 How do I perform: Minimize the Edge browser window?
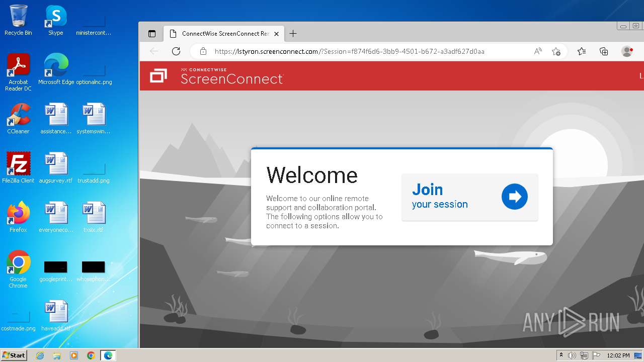[623, 26]
